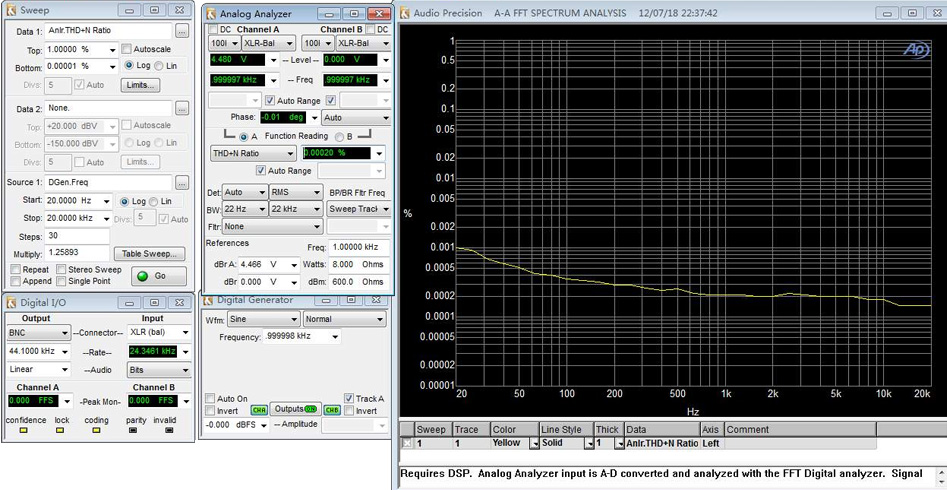947x490 pixels.
Task: Check the Stereo Sweep option
Action: point(61,269)
